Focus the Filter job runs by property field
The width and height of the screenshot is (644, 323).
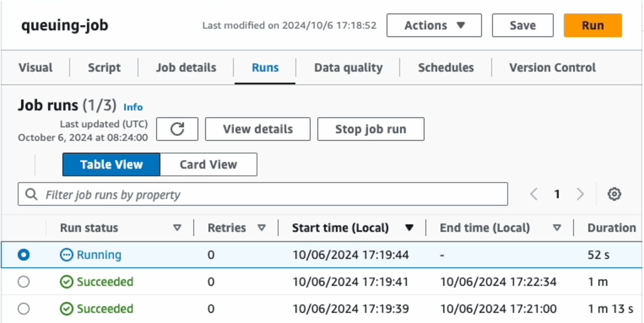(263, 194)
